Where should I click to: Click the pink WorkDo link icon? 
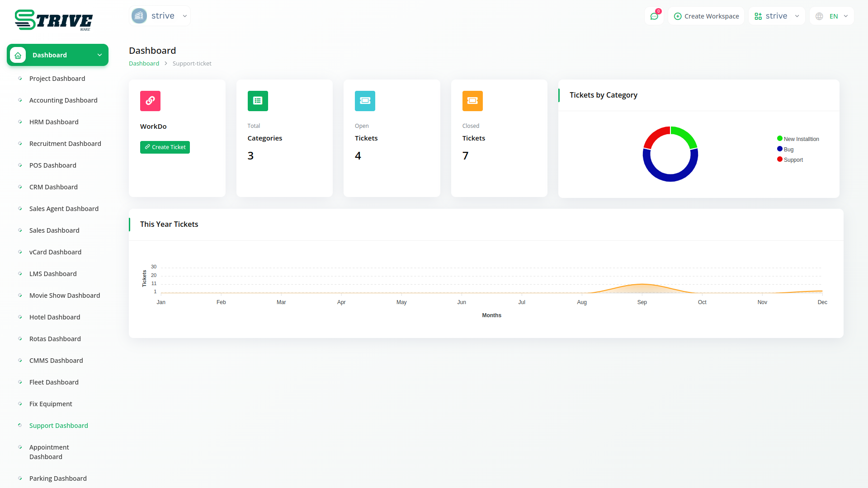(150, 101)
